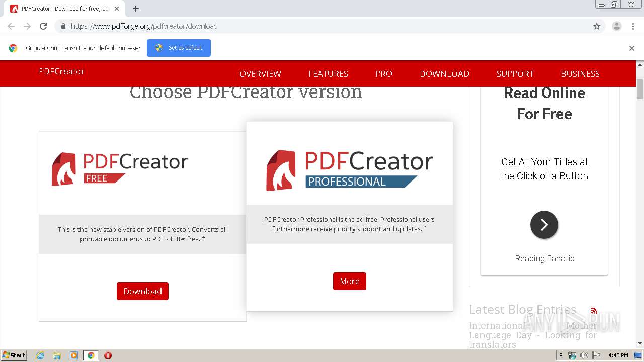Click the red security shield taskbar icon
The width and height of the screenshot is (644, 362).
click(108, 355)
